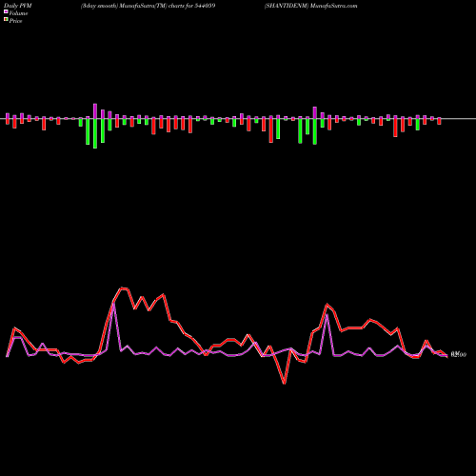Click the '(SHANTIDENM) MunafaSutra.com' header text

310,6
